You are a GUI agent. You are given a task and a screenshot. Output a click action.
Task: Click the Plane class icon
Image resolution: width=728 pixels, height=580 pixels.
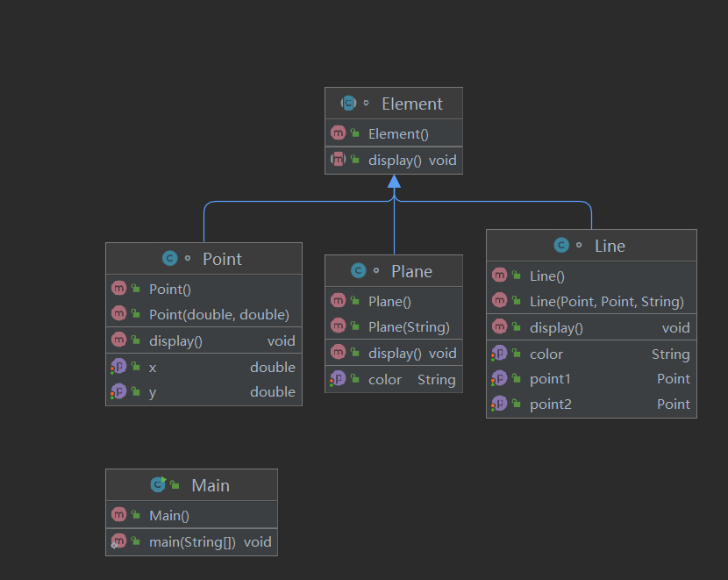coord(358,271)
